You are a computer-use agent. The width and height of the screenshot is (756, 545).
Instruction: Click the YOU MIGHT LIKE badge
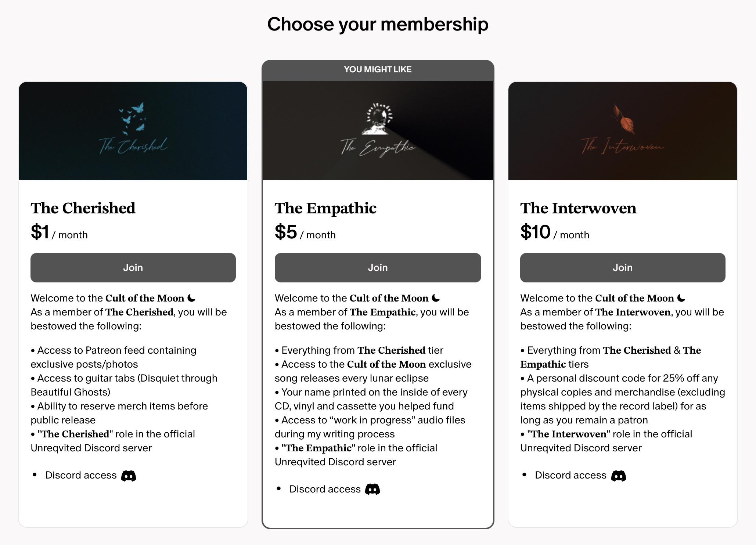coord(378,69)
